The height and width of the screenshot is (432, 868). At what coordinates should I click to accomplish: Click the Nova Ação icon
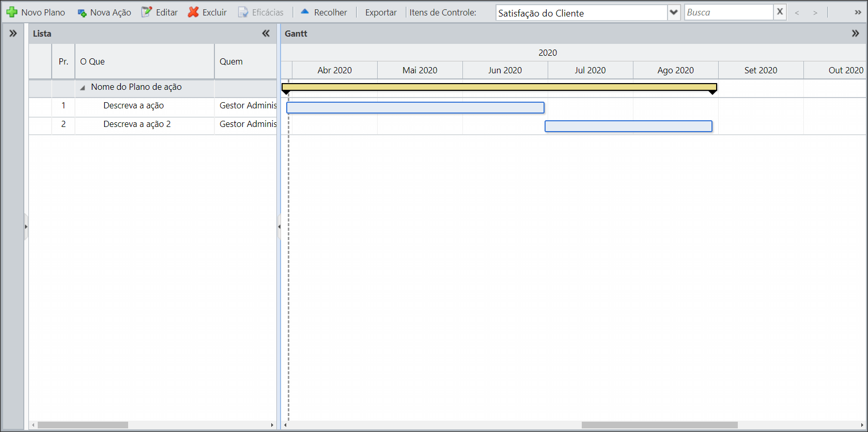coord(82,13)
